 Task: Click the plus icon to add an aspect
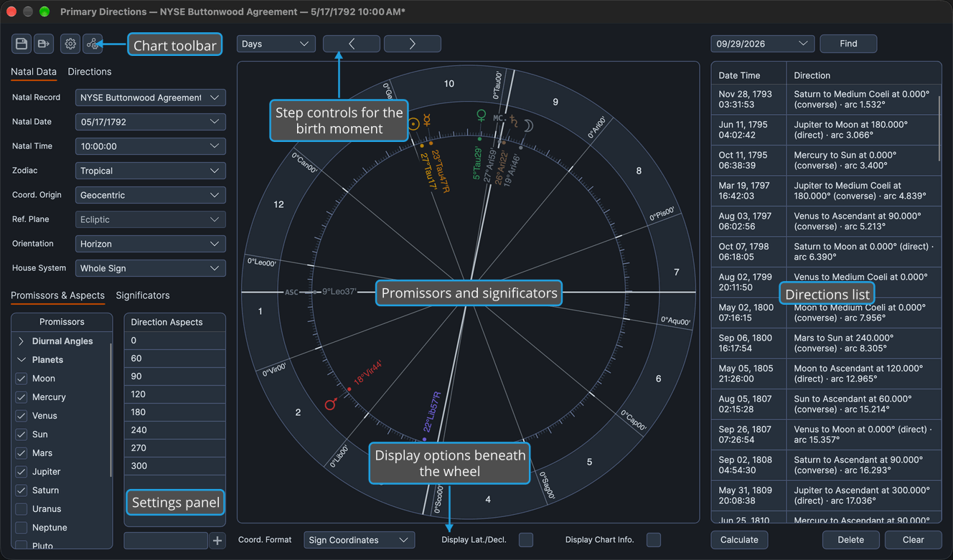[x=218, y=541]
